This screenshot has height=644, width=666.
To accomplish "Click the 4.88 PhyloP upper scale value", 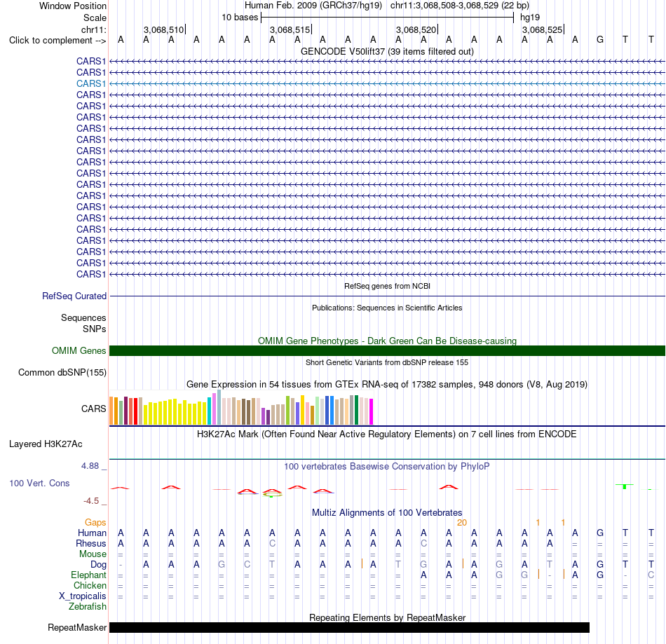I will point(90,466).
